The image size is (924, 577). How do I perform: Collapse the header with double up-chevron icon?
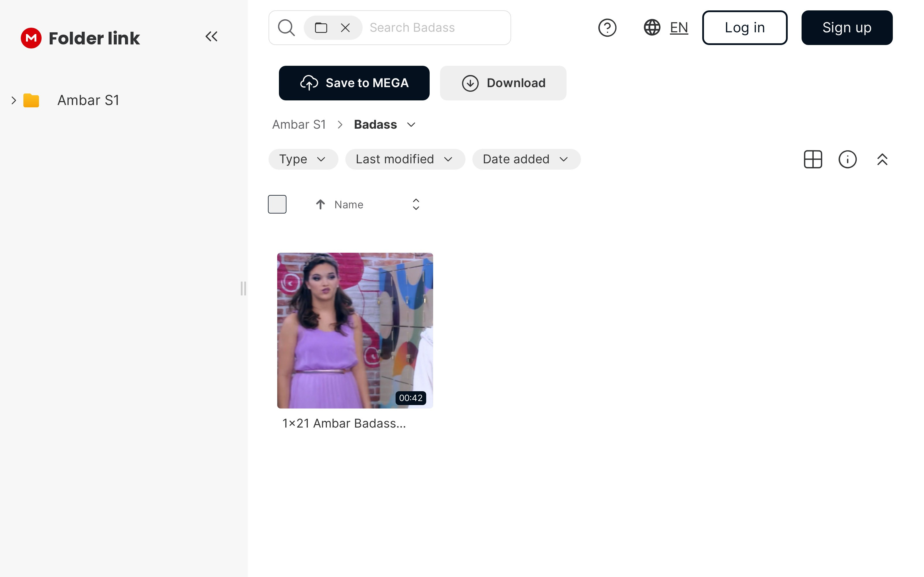pyautogui.click(x=882, y=159)
